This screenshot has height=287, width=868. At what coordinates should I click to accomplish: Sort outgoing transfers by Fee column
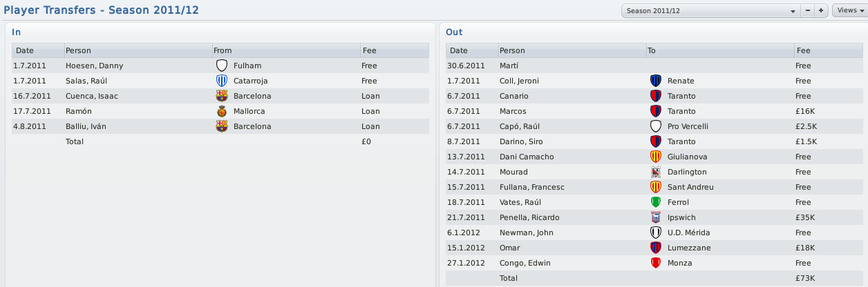(827, 50)
